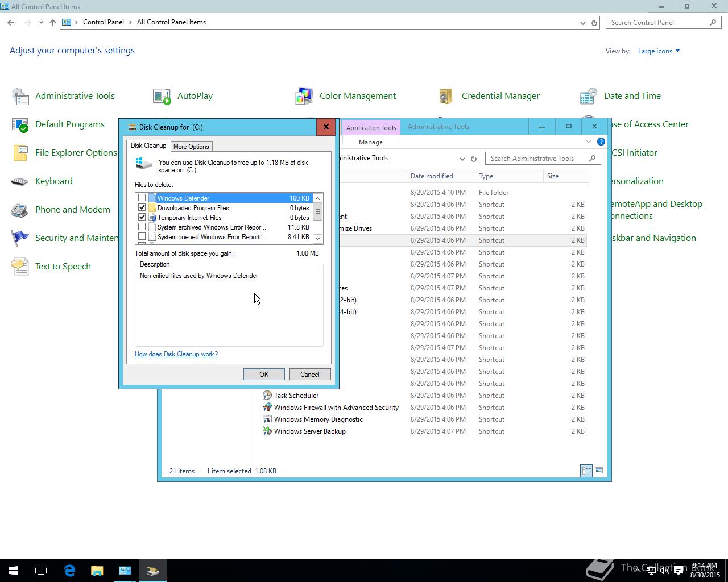Image resolution: width=728 pixels, height=582 pixels.
Task: Click Search Control Panel field
Action: click(663, 23)
